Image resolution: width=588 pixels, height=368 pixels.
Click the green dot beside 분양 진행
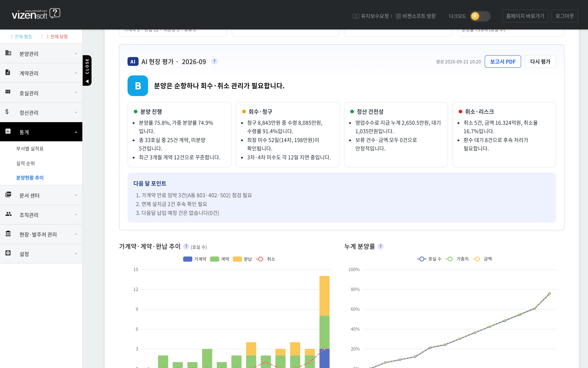pos(136,112)
